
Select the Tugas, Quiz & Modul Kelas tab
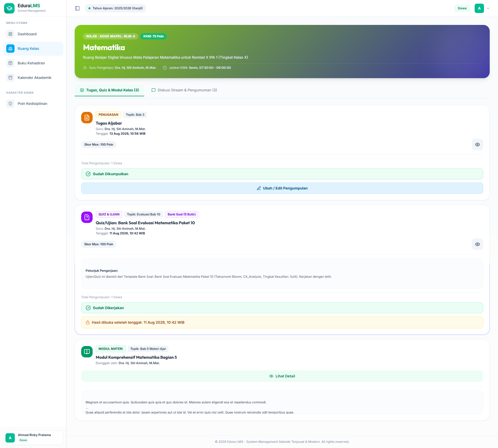[109, 90]
